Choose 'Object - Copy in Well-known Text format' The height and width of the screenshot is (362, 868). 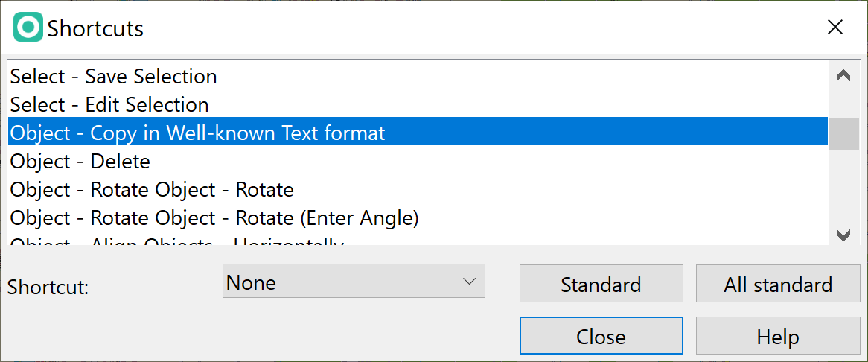[x=418, y=133]
